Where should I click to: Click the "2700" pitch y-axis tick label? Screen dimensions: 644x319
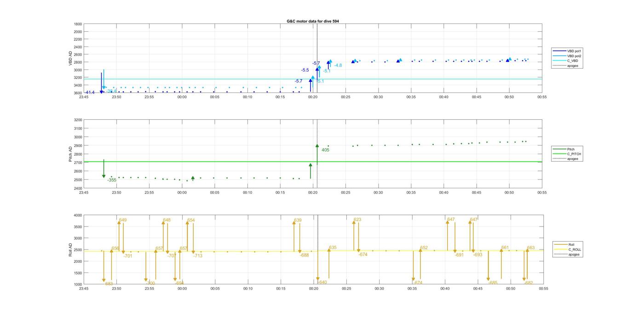(78, 162)
